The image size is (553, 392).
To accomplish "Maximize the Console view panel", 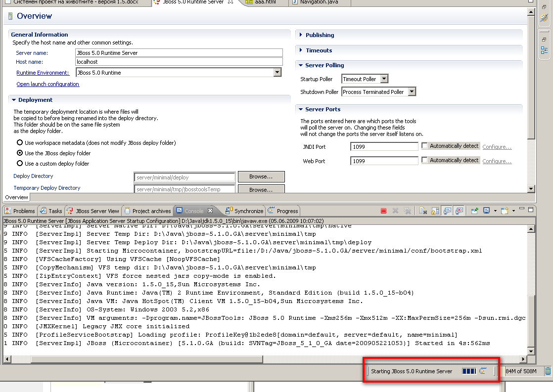I will point(530,210).
